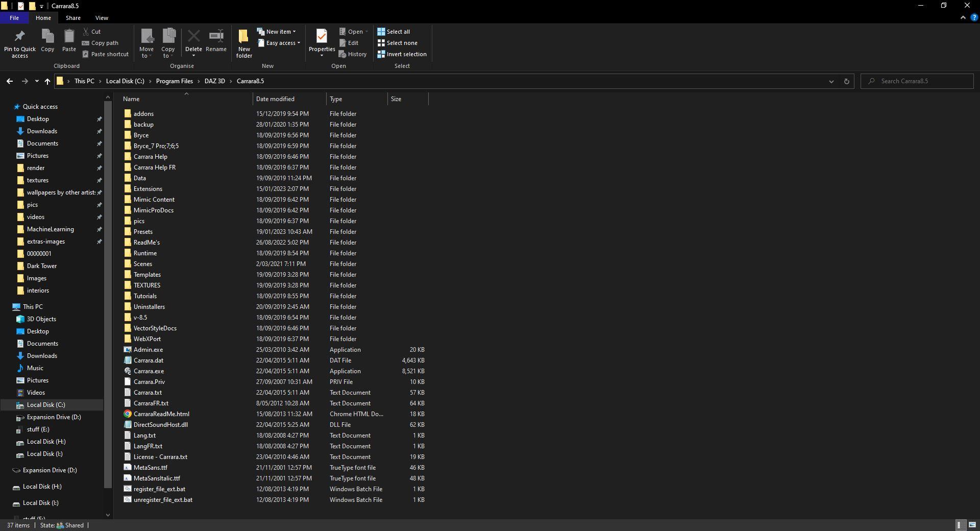Sort files by Date modified column
This screenshot has height=531, width=980.
(x=289, y=99)
